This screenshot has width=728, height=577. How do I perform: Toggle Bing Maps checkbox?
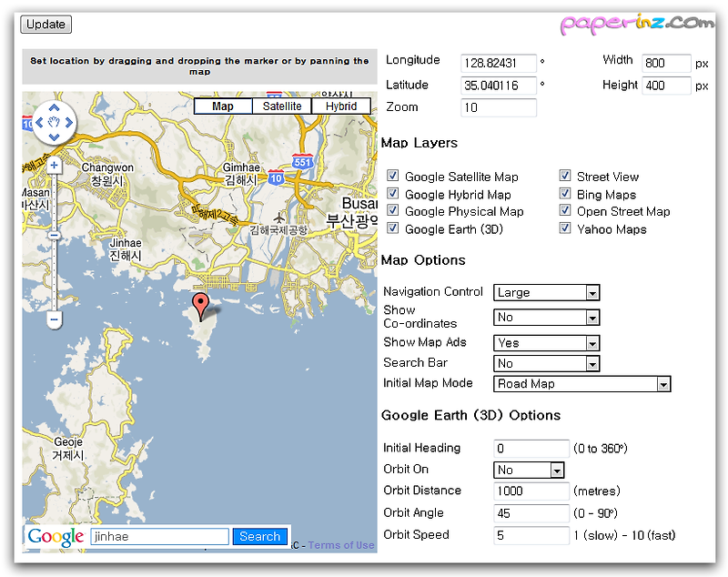tap(565, 193)
